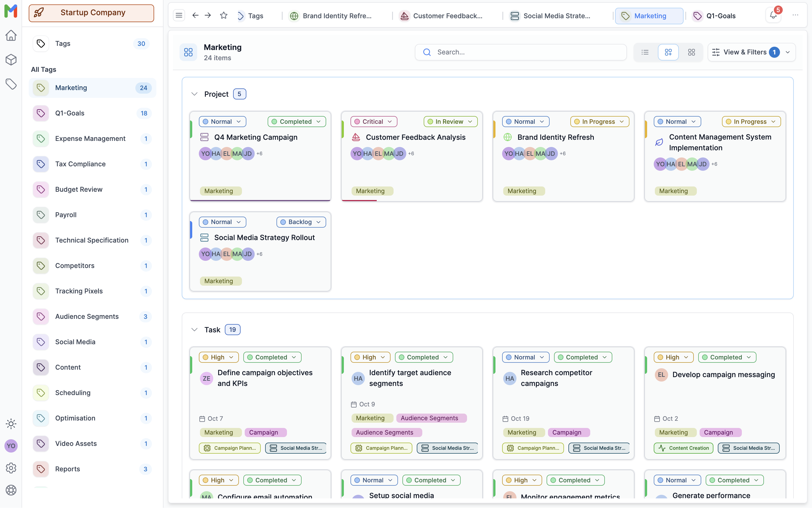The image size is (812, 510).
Task: Open the cube icon in left rail
Action: [11, 60]
